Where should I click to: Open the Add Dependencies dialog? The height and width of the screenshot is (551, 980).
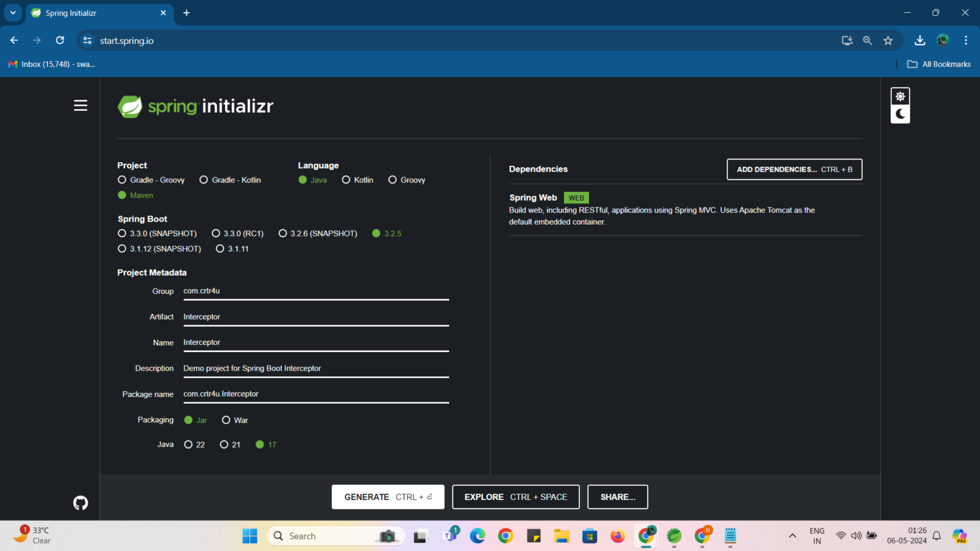(794, 169)
